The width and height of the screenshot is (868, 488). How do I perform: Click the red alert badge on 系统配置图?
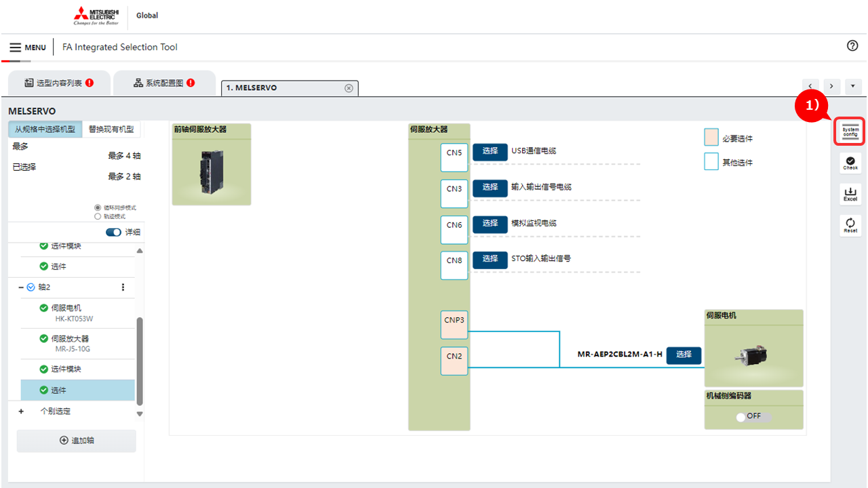[191, 83]
